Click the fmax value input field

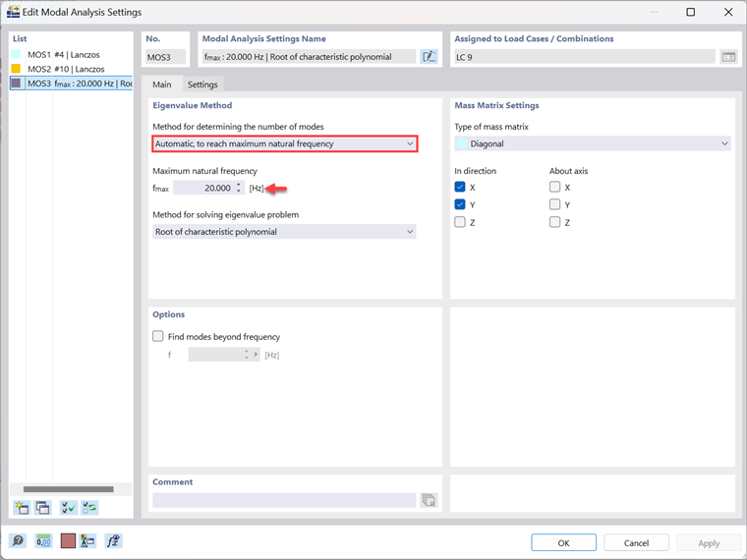pyautogui.click(x=203, y=188)
